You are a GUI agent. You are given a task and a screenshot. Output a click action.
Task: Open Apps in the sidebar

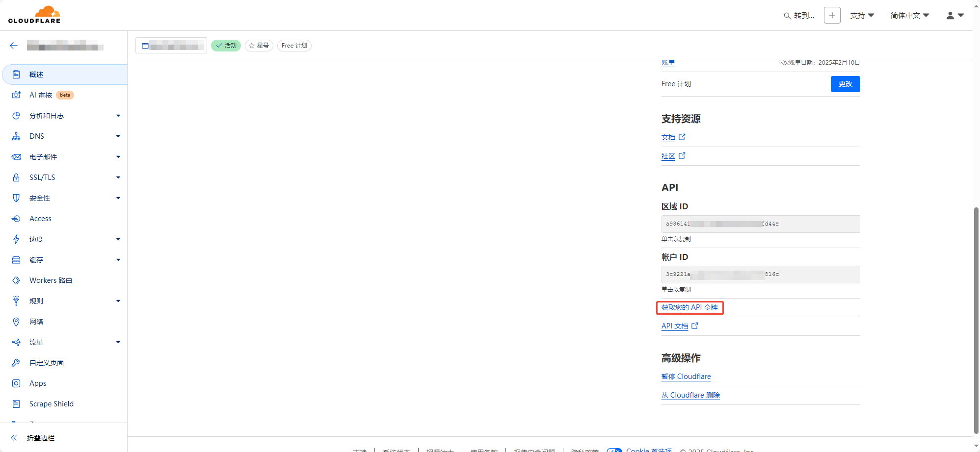click(x=65, y=383)
